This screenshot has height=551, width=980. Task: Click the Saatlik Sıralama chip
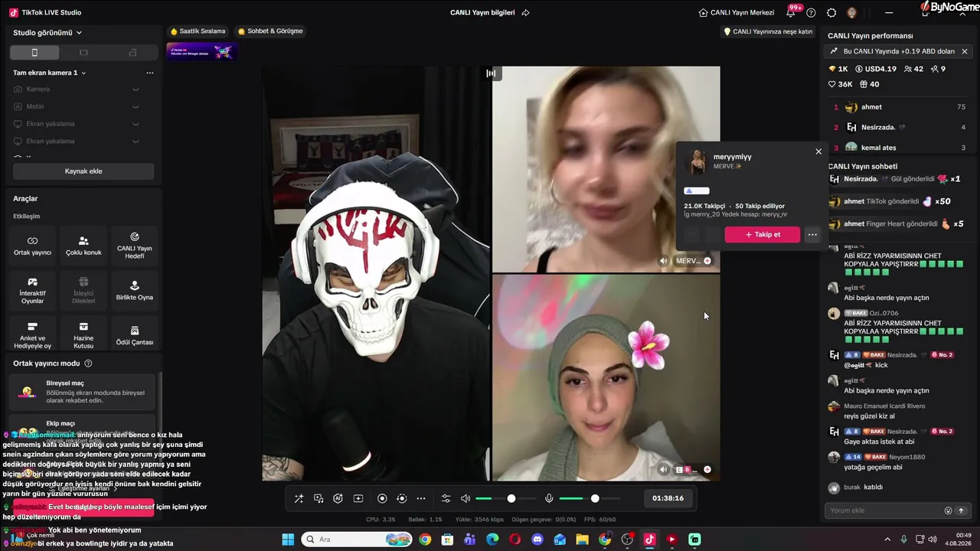point(198,31)
